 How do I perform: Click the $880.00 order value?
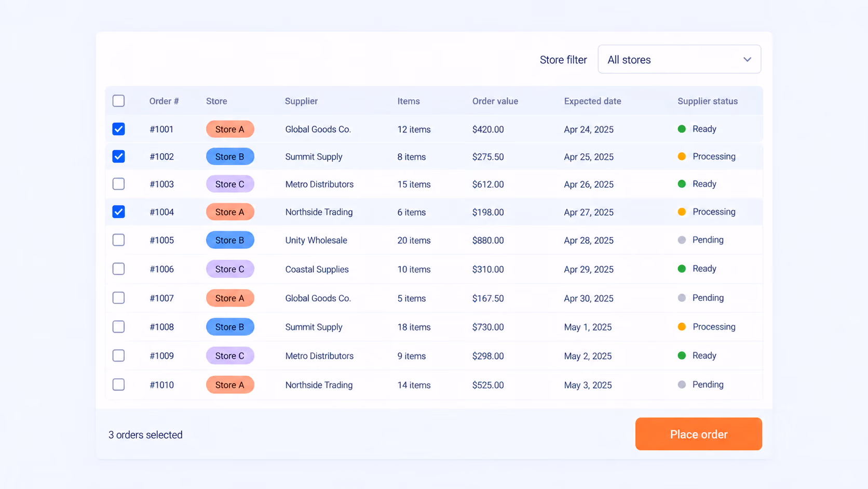[487, 240]
